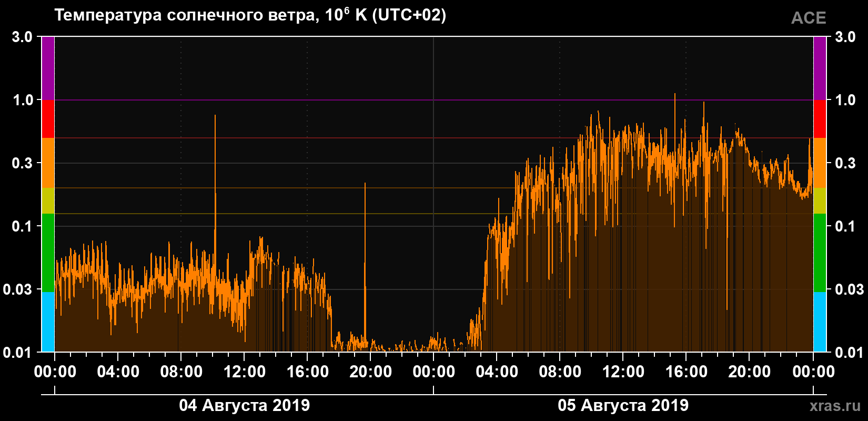Click the green segment on left color scale
Image resolution: width=868 pixels, height=421 pixels.
48,253
